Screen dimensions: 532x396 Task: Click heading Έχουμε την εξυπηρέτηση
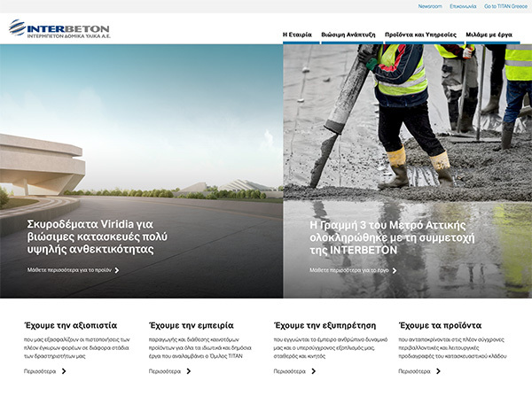click(x=325, y=325)
